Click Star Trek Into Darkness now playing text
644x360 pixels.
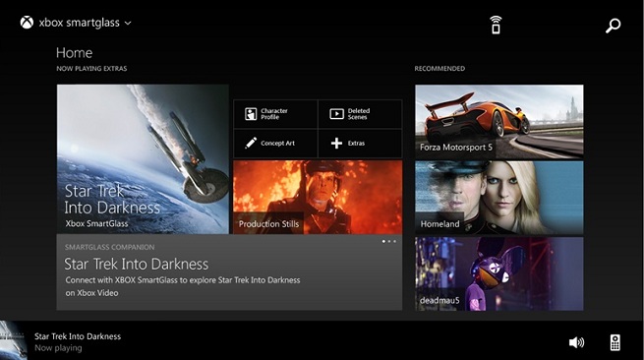[78, 336]
